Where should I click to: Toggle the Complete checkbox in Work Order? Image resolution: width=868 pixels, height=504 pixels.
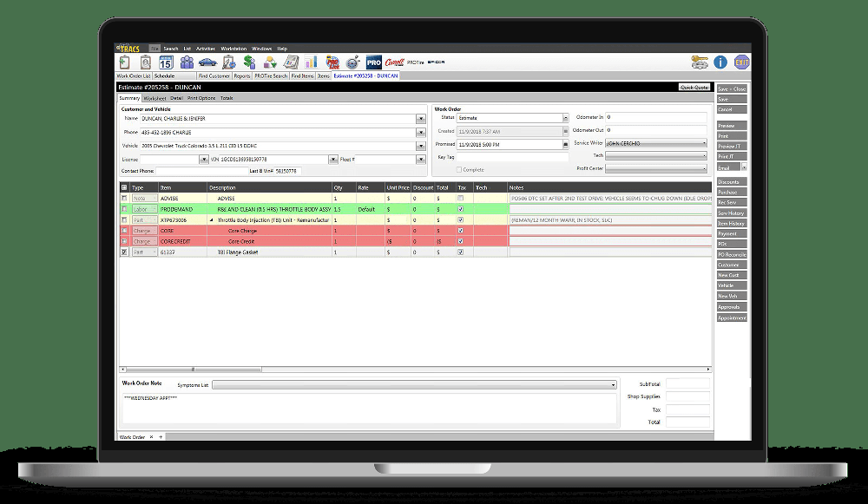tap(459, 170)
